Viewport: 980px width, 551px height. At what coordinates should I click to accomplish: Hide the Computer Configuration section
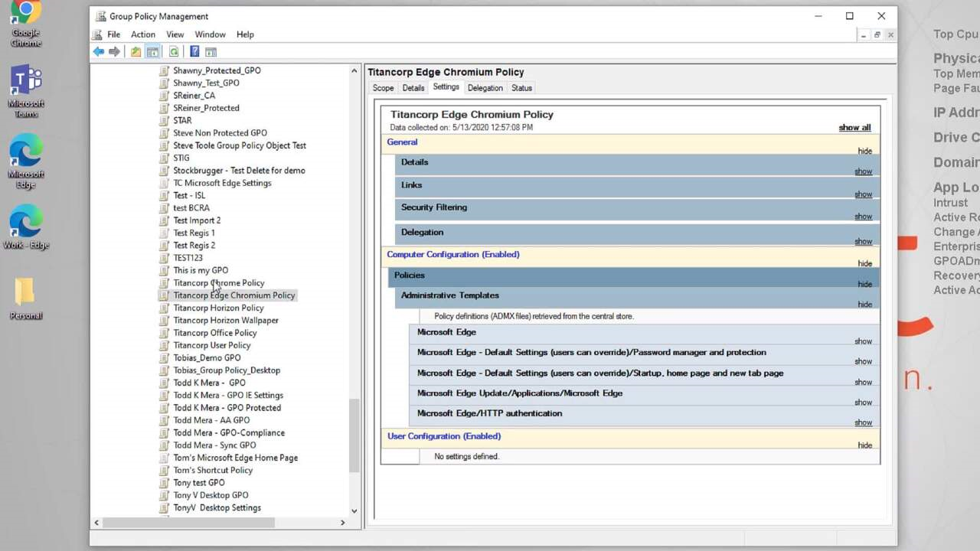864,262
